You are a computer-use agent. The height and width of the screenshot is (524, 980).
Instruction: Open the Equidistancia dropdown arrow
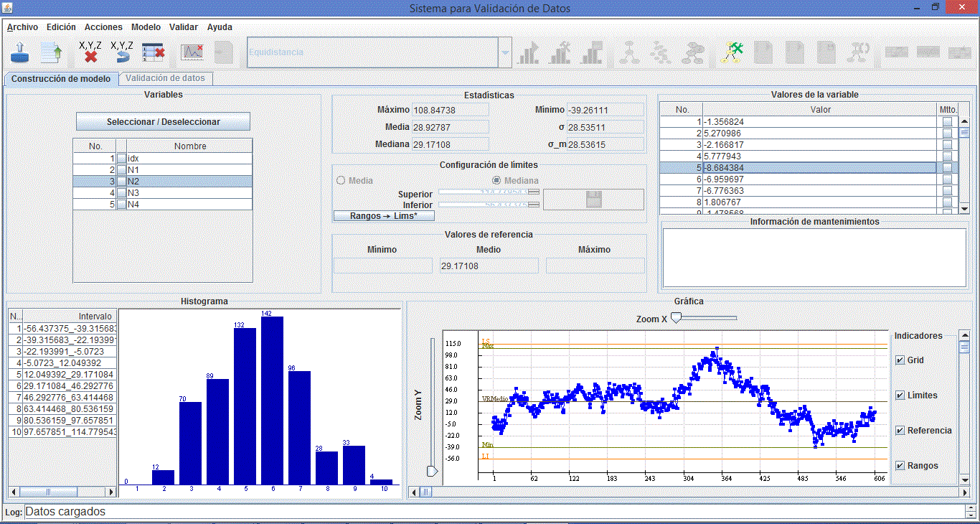(x=505, y=53)
